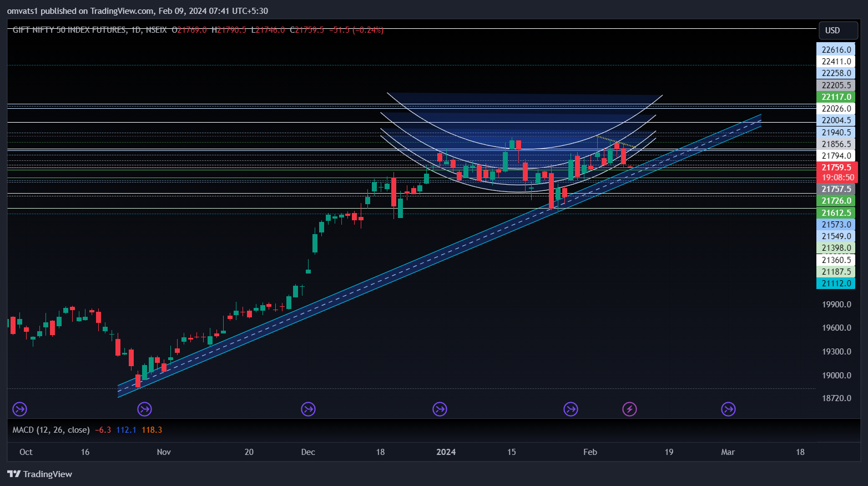Click the green 21612.5 price label
The width and height of the screenshot is (868, 486).
tap(836, 213)
